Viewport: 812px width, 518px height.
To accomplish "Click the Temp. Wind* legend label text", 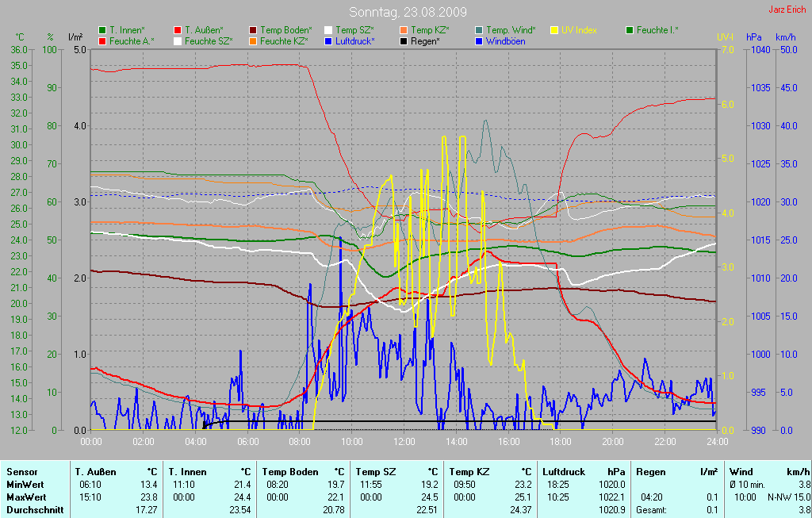I will click(511, 31).
